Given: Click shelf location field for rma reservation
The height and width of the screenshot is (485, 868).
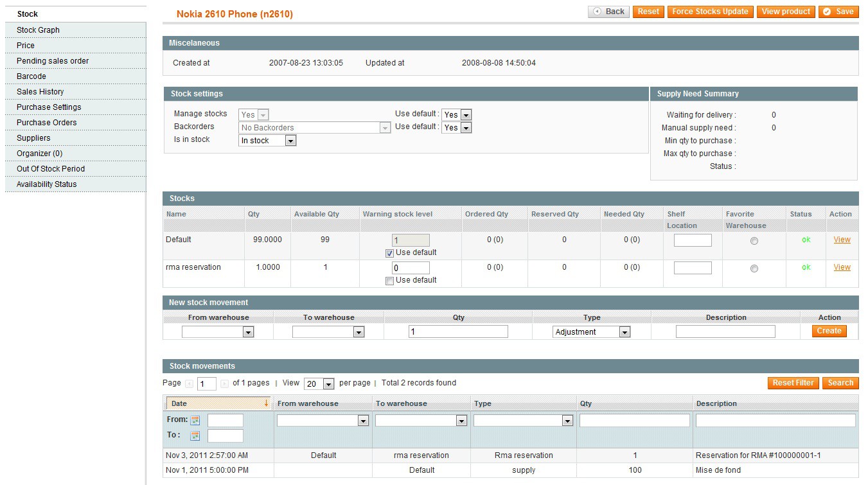Looking at the screenshot, I should pyautogui.click(x=693, y=268).
